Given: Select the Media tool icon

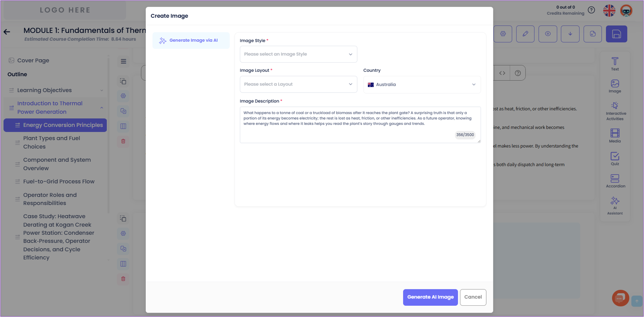Looking at the screenshot, I should coord(615,136).
